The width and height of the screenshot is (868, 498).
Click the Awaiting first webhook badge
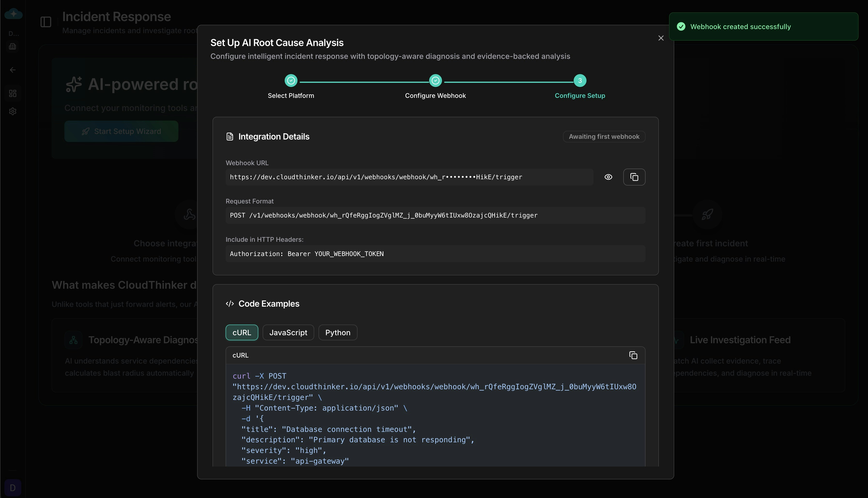pyautogui.click(x=603, y=136)
